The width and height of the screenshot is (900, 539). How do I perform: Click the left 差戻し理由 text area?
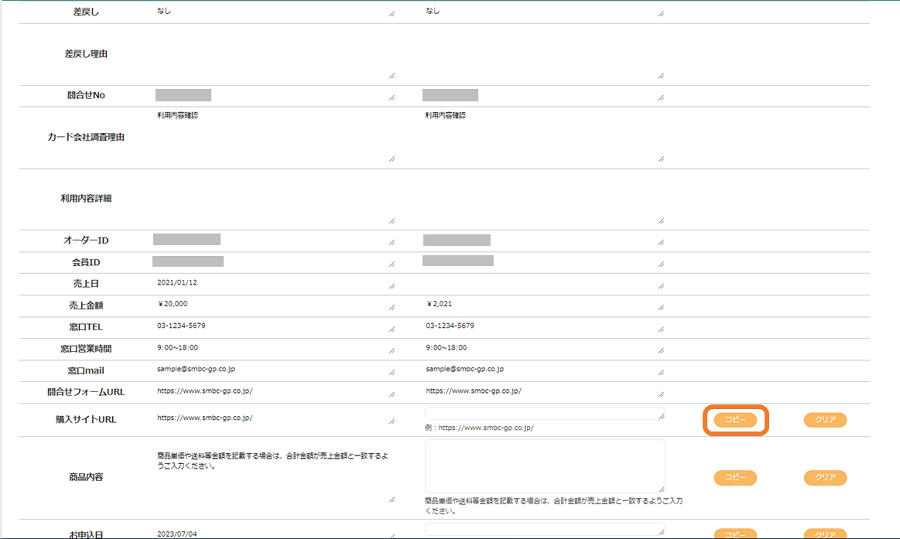click(274, 53)
